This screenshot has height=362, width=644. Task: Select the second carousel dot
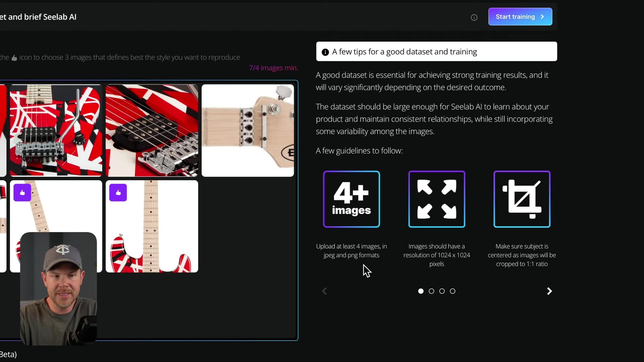tap(431, 291)
